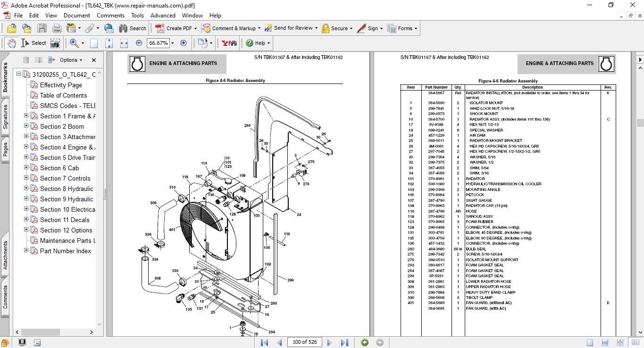Viewport: 644px width, 348px height.
Task: Click the green Previous View arrow
Action: pos(364,342)
